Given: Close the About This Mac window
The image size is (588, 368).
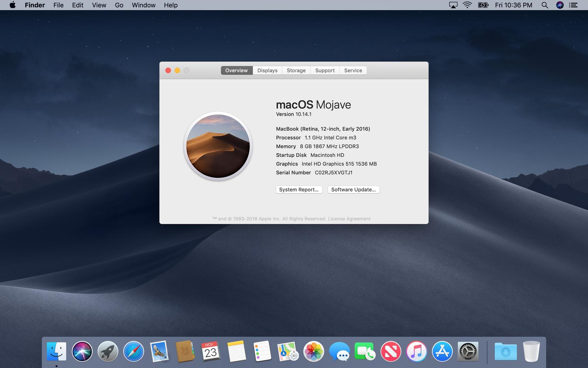Looking at the screenshot, I should pyautogui.click(x=168, y=71).
